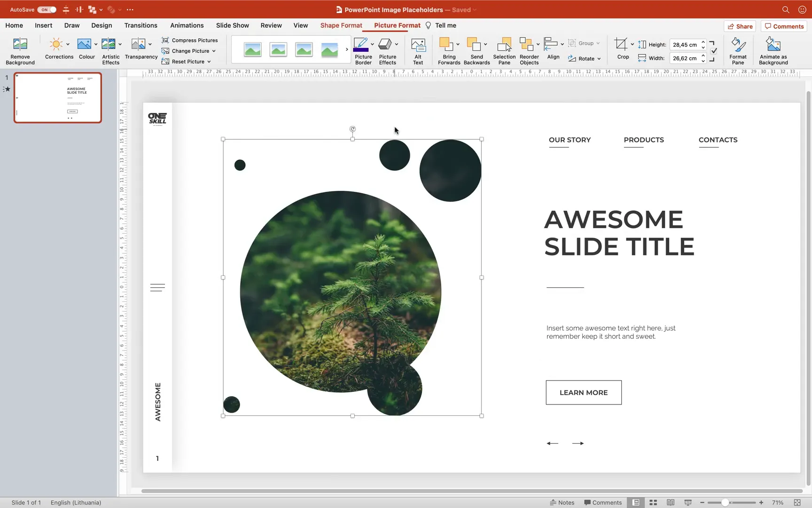Switch to the Shape Format tab
Viewport: 812px width, 508px height.
(x=341, y=25)
